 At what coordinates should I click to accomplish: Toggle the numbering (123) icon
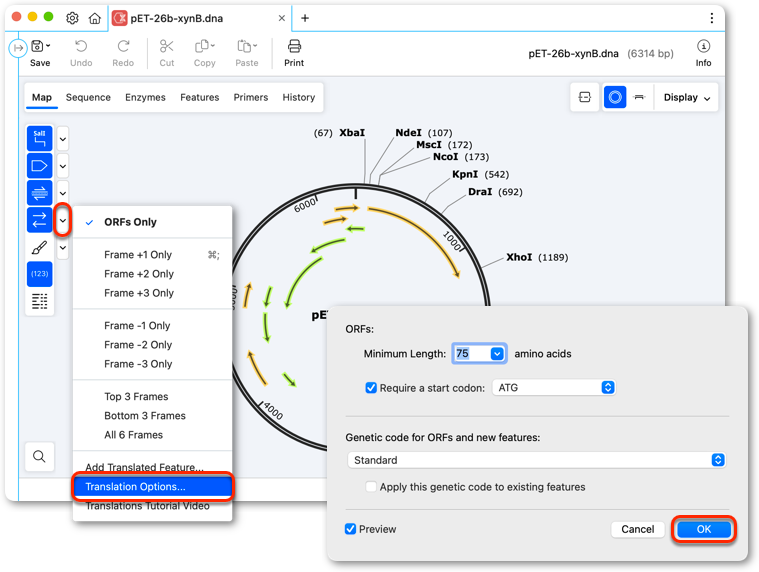pos(39,274)
